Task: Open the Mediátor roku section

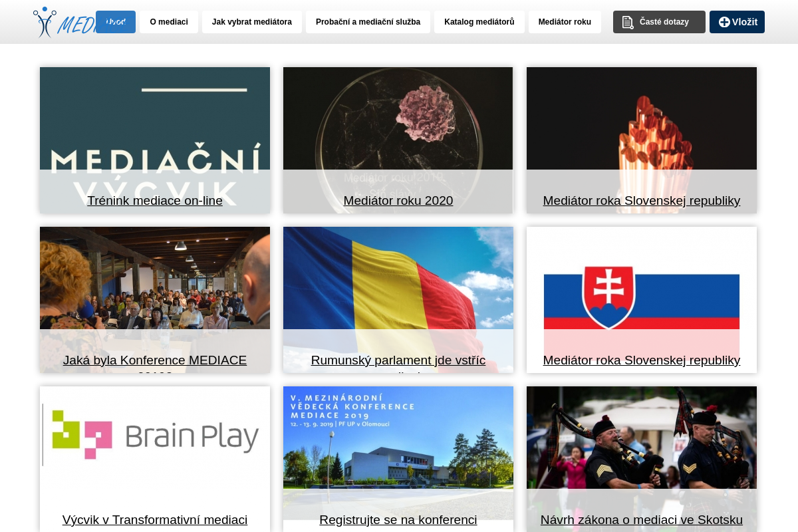Action: 565,22
